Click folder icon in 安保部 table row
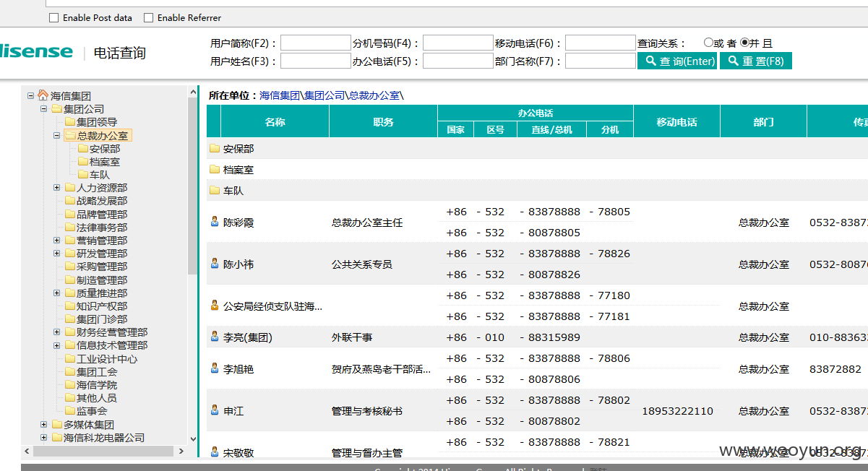868x471 pixels. point(215,149)
